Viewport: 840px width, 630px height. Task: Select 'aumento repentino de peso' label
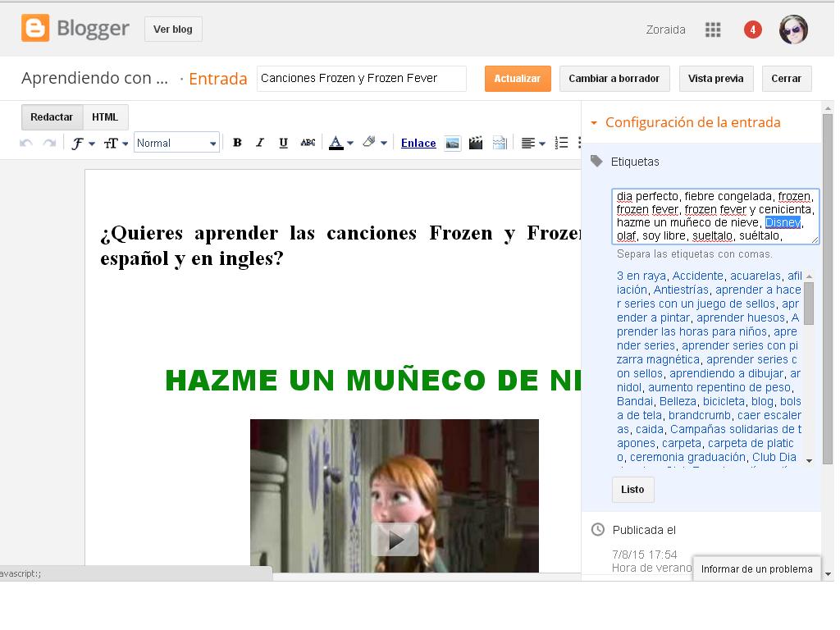click(720, 387)
